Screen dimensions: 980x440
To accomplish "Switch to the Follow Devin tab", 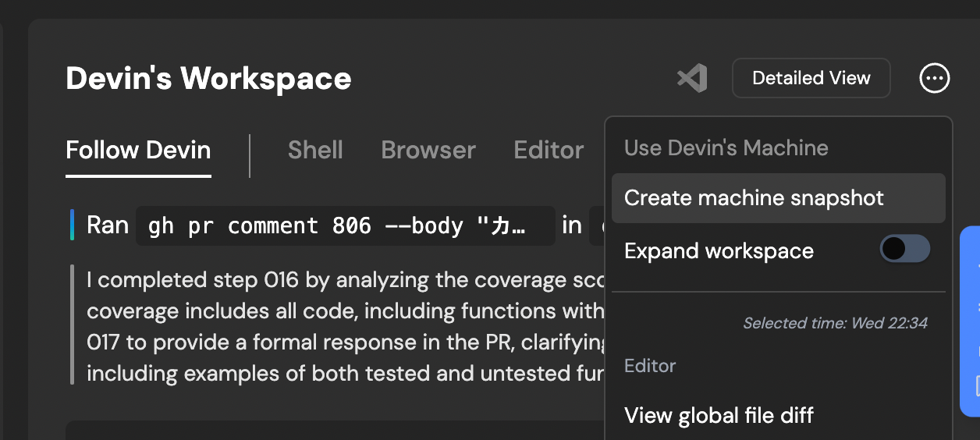I will point(138,150).
